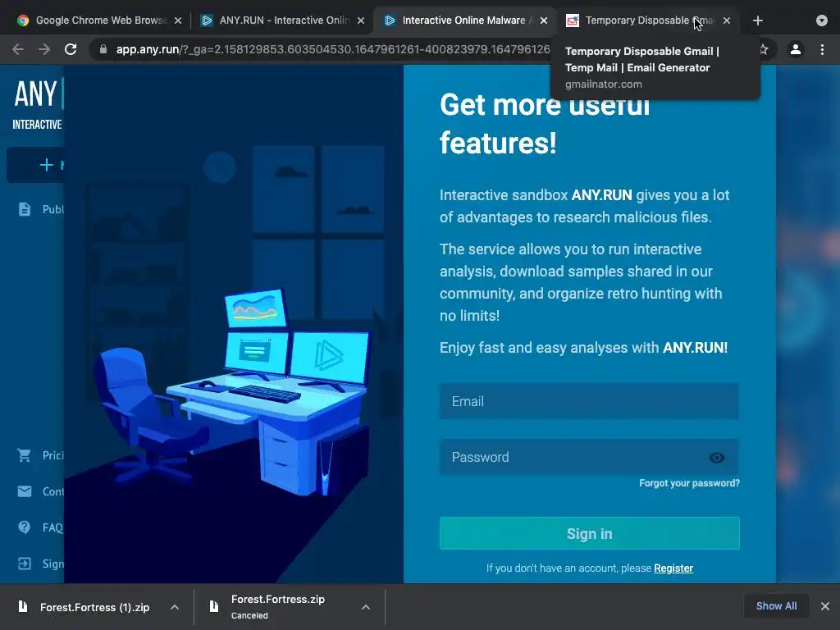
Task: Close the Interactive Online Malware tab
Action: coord(544,21)
